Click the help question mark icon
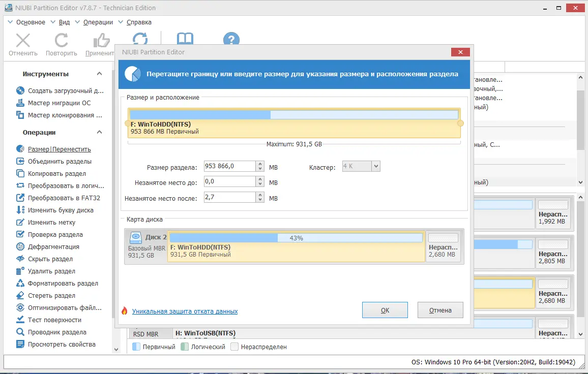 [231, 39]
